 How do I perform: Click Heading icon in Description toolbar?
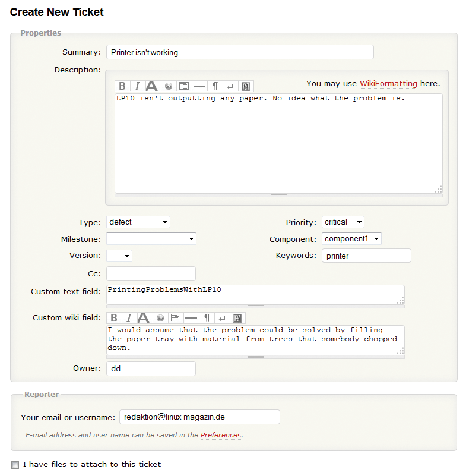(x=152, y=86)
